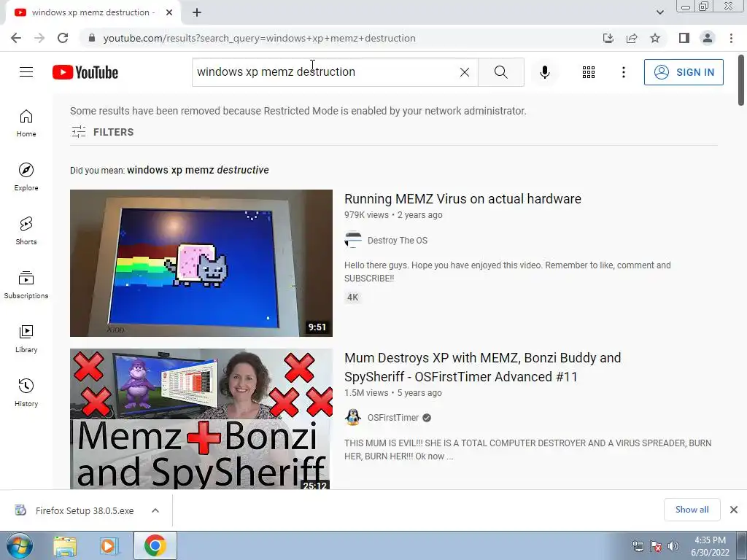747x560 pixels.
Task: Go forward in Chrome
Action: 39,38
